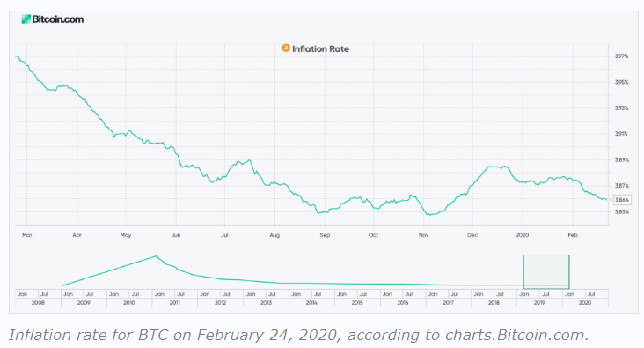Click the peak of the navigator mini chart
Screen dimensions: 644x348
[x=156, y=256]
